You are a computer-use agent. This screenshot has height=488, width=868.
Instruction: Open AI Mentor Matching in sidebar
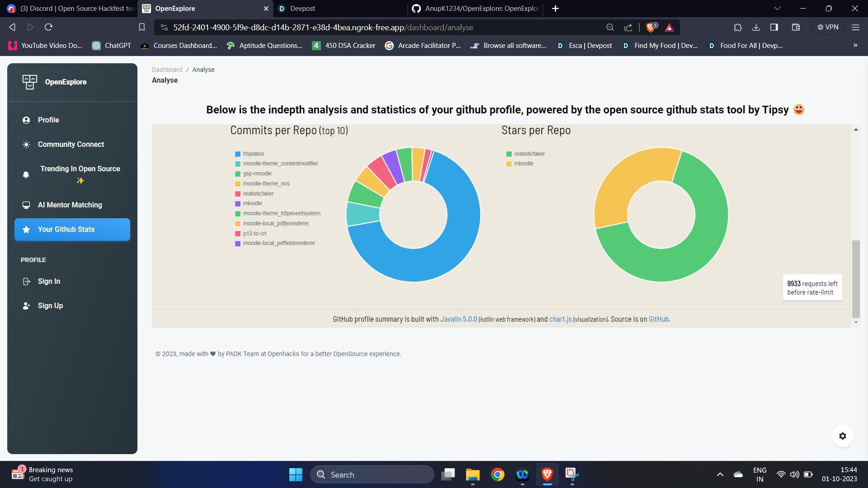[x=70, y=205]
